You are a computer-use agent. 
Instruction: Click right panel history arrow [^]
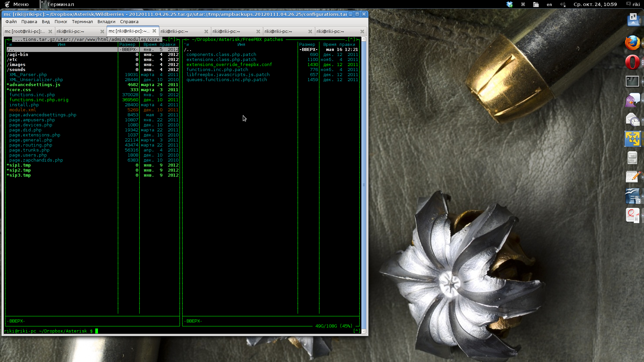point(352,39)
